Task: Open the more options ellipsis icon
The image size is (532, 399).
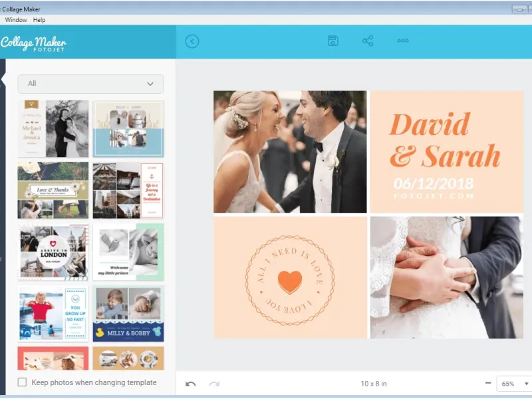Action: point(403,41)
